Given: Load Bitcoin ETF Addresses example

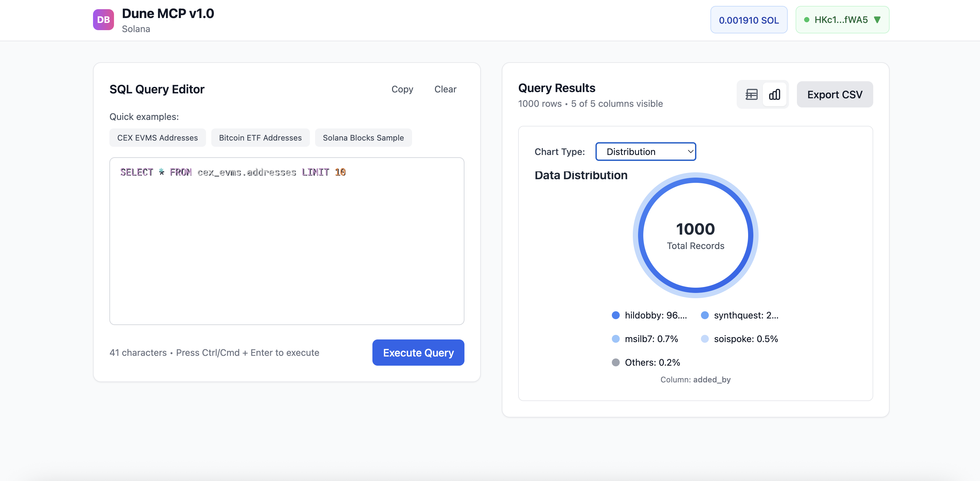Looking at the screenshot, I should tap(260, 138).
